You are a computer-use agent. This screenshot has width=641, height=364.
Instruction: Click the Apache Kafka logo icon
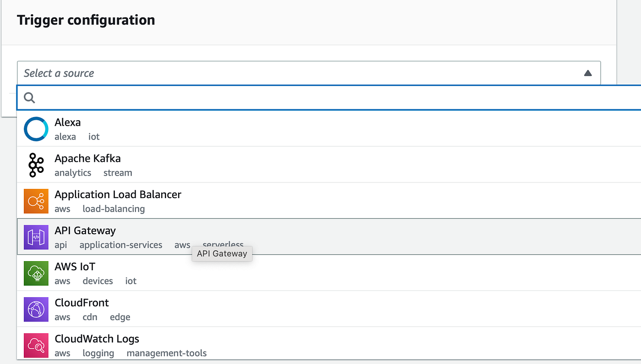(36, 165)
